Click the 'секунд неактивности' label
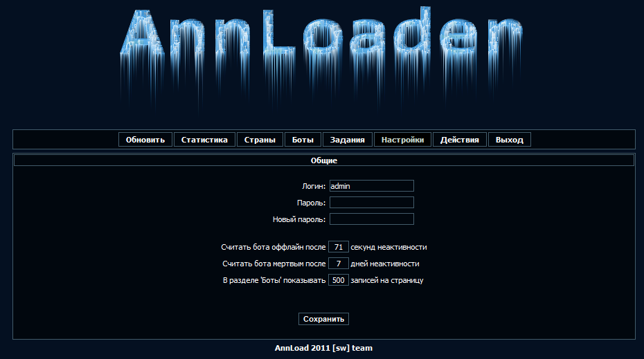This screenshot has height=359, width=644. [388, 247]
